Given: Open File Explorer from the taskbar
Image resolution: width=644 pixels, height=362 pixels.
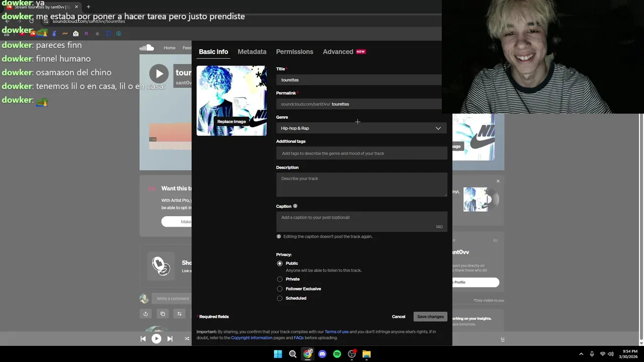Looking at the screenshot, I should coord(366,354).
